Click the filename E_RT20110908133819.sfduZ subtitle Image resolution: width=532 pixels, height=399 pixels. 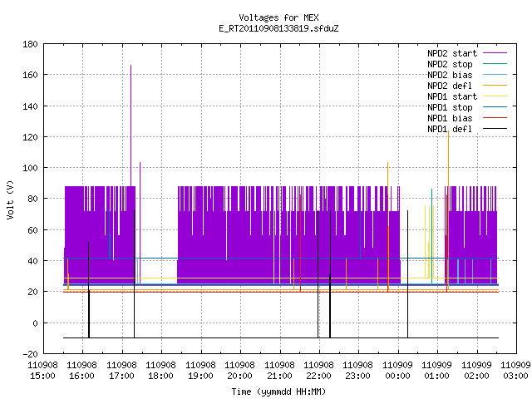pos(278,28)
